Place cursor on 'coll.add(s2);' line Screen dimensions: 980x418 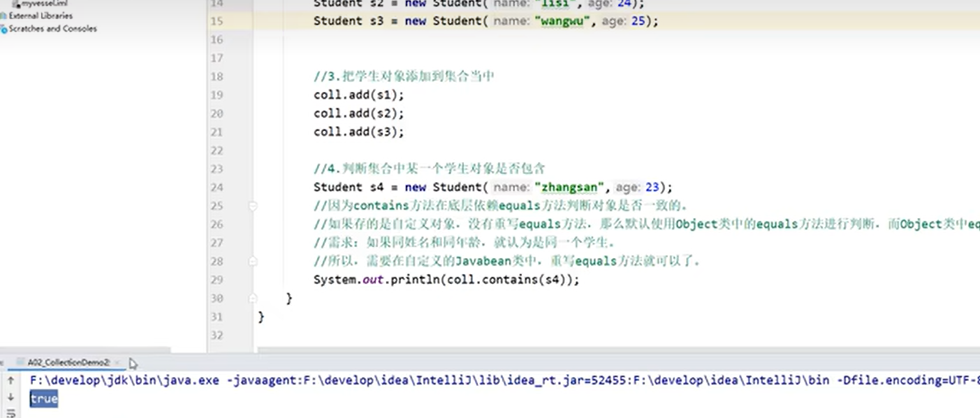[x=359, y=113]
